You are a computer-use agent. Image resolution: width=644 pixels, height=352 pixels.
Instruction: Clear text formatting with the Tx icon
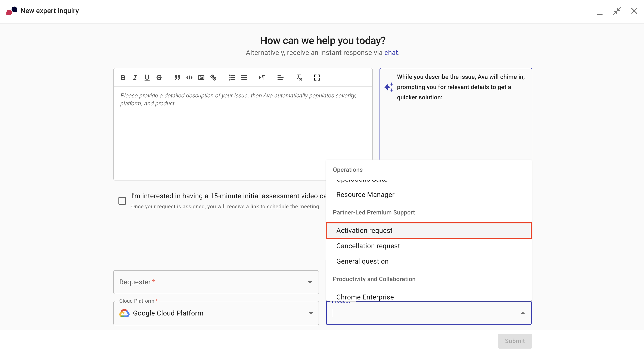[298, 78]
